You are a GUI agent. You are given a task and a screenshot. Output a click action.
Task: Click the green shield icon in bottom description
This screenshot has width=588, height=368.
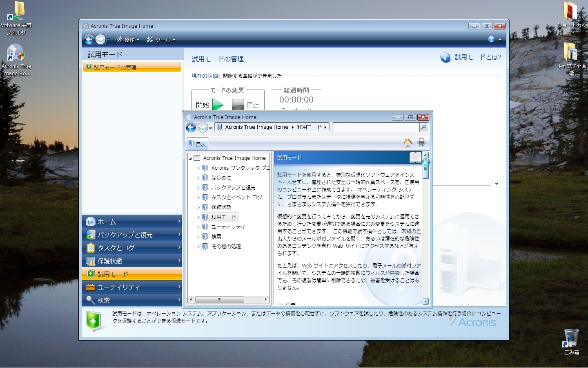pos(93,321)
